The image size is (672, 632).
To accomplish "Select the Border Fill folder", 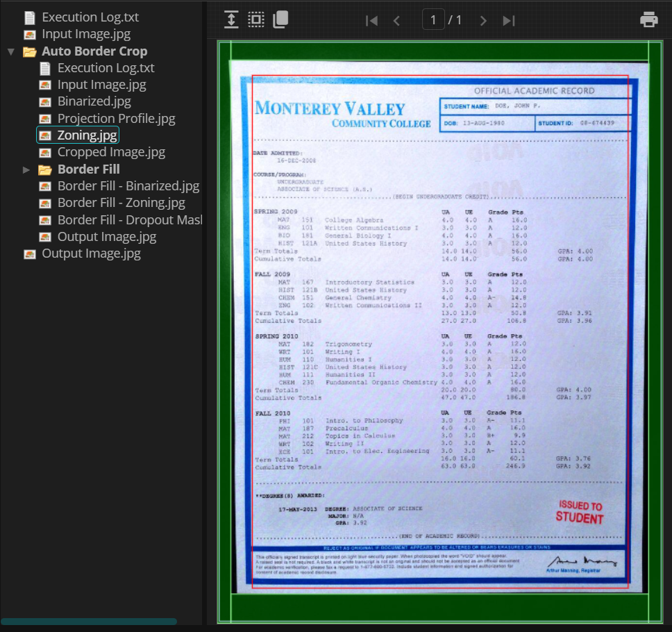I will [x=89, y=169].
